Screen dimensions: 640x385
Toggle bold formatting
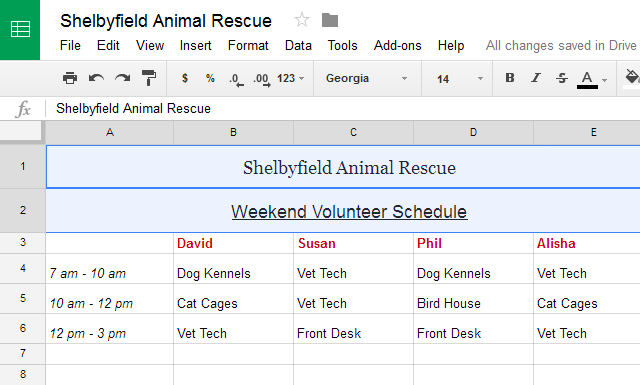tap(510, 78)
